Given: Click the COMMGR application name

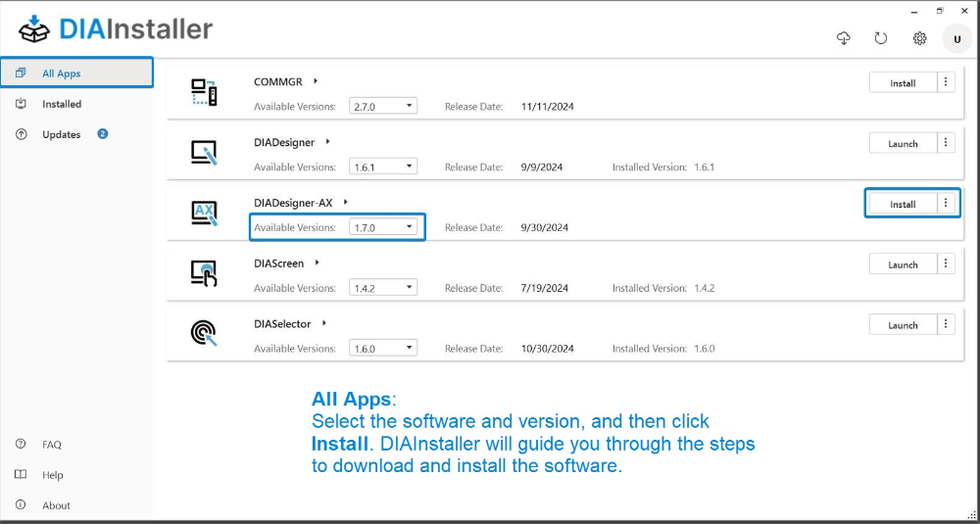Looking at the screenshot, I should point(278,81).
